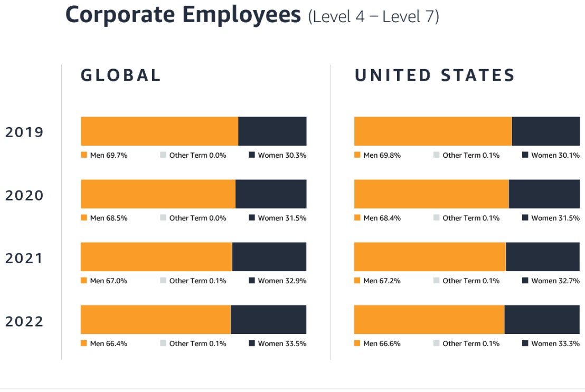Select the orange men segment of United States 2020 bar
The width and height of the screenshot is (585, 392).
point(431,194)
